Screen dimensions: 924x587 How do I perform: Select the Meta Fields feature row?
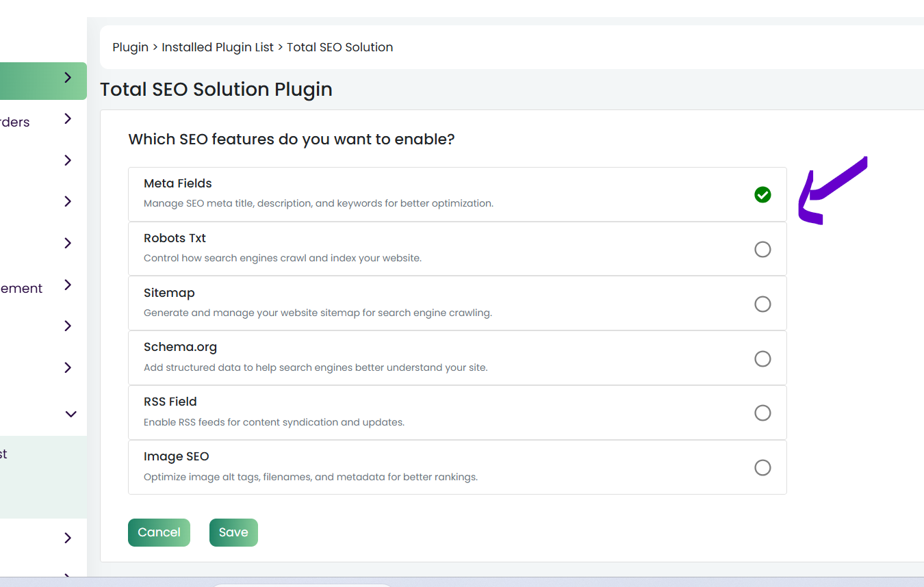pyautogui.click(x=457, y=194)
